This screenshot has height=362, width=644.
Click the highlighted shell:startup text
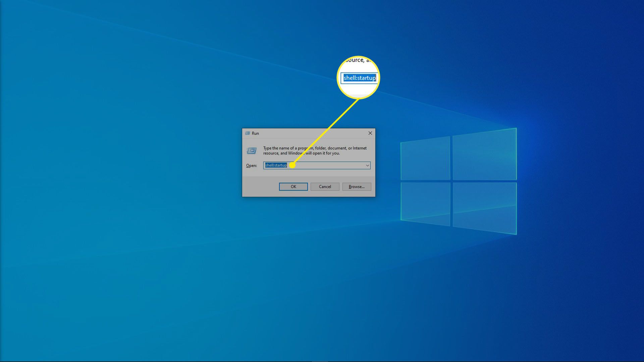click(276, 165)
